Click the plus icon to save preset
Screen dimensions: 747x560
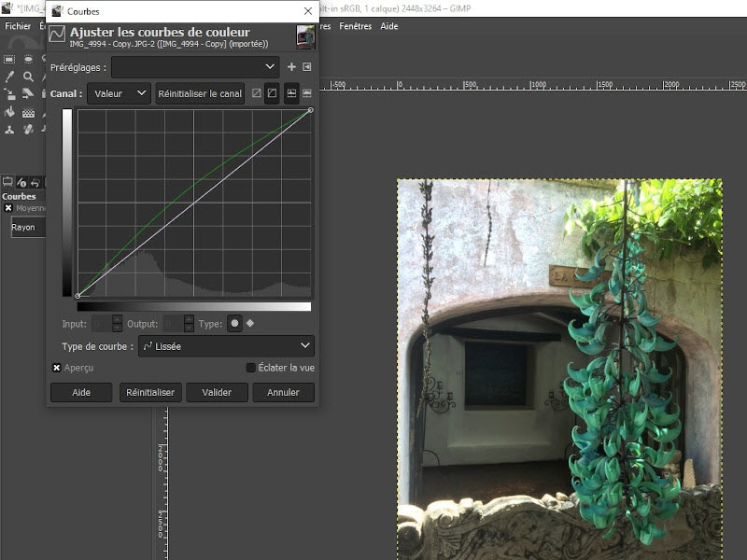291,67
